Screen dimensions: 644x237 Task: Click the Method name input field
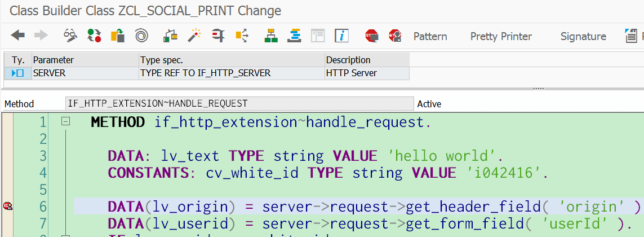[239, 103]
